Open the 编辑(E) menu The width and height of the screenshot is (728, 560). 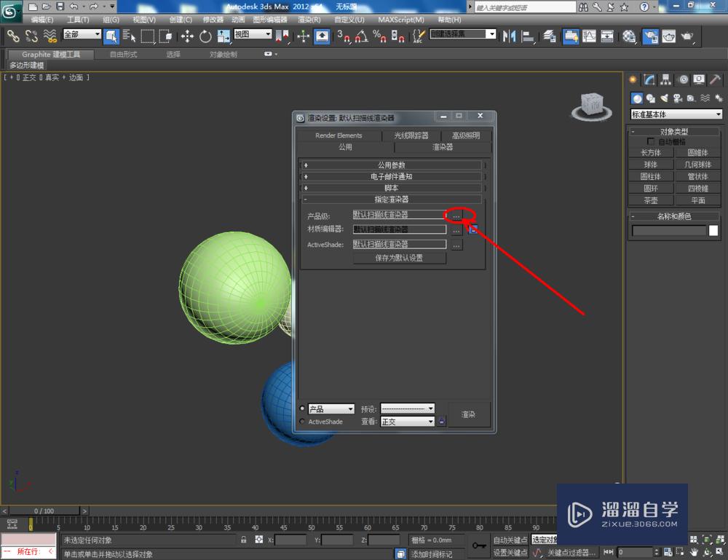pyautogui.click(x=42, y=20)
